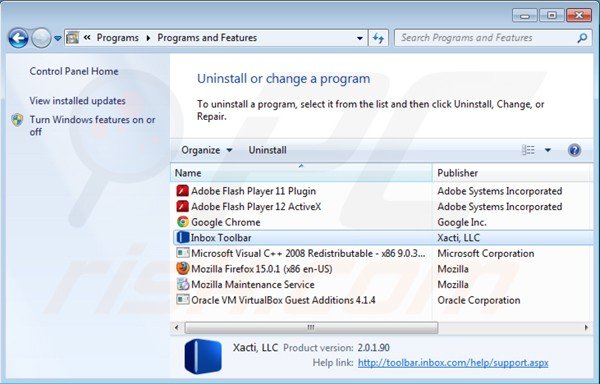This screenshot has width=600, height=384.
Task: Click the Google Chrome icon
Action: click(x=183, y=221)
